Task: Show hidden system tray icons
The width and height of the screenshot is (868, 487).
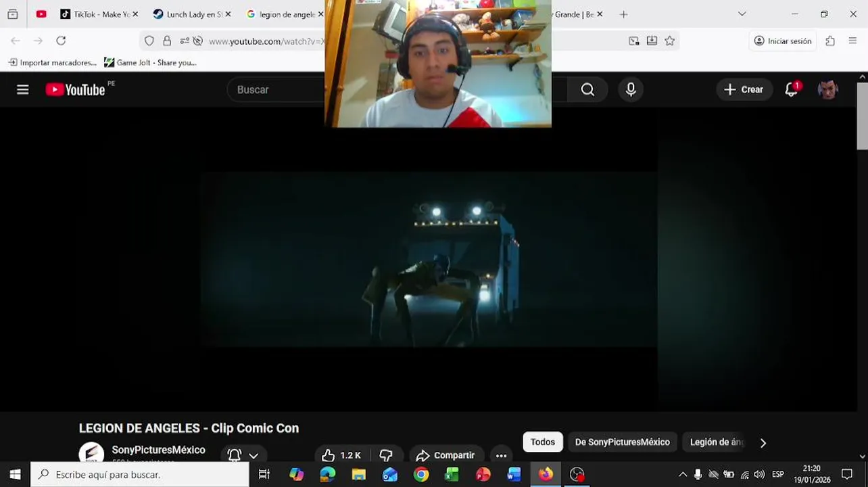Action: click(683, 474)
